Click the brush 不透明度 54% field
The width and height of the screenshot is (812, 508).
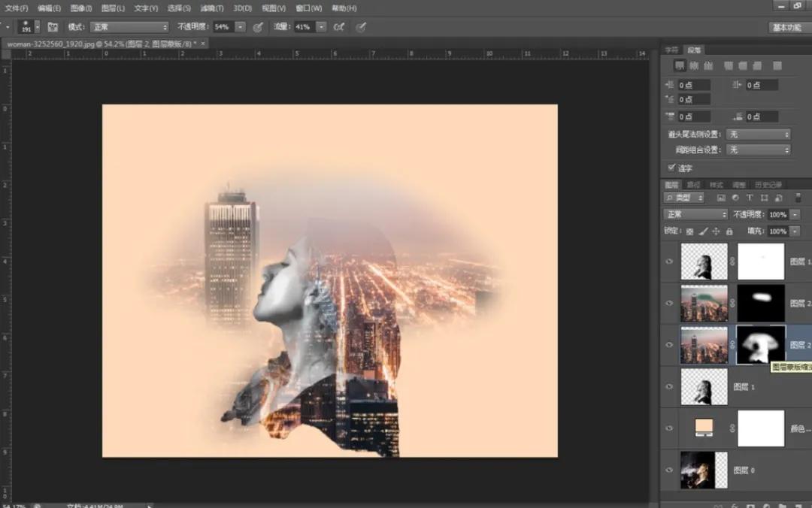[x=223, y=27]
